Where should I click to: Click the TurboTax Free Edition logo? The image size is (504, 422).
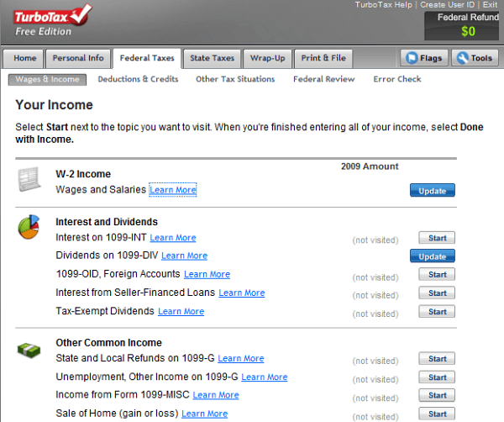[53, 20]
